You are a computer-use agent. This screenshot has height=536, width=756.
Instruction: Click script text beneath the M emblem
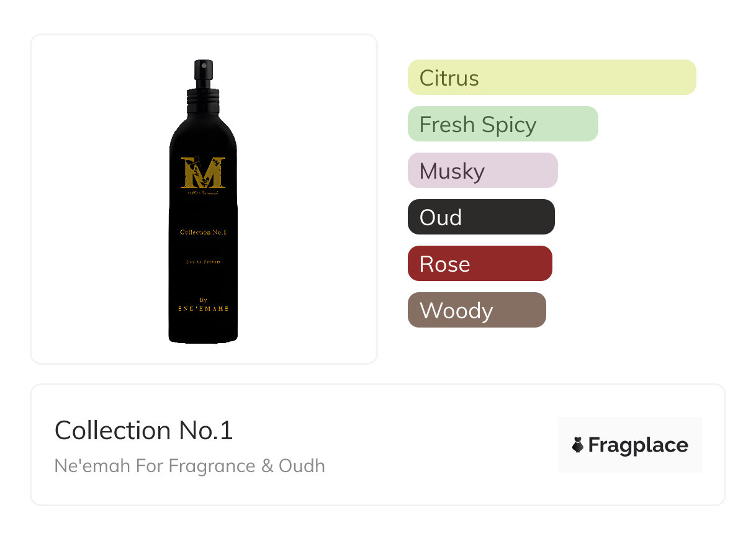pos(203,194)
